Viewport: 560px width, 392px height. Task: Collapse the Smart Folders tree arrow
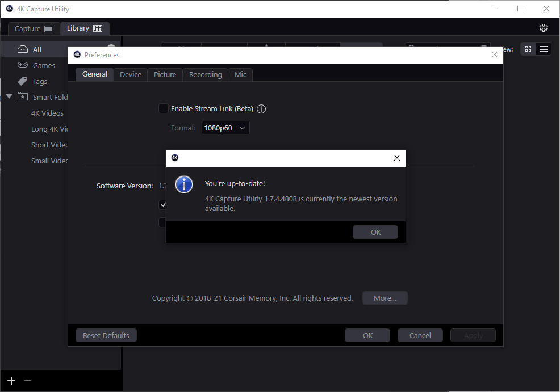pyautogui.click(x=9, y=96)
